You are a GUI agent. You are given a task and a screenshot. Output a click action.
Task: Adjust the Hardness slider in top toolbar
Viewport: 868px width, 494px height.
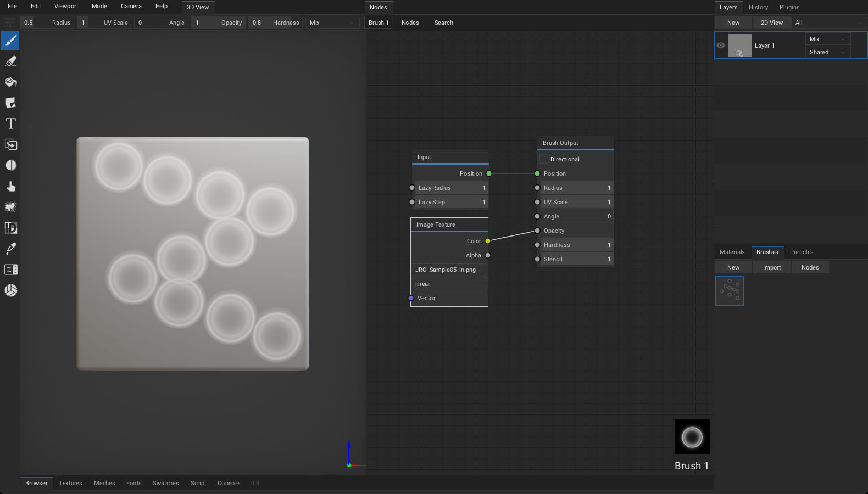coord(275,23)
